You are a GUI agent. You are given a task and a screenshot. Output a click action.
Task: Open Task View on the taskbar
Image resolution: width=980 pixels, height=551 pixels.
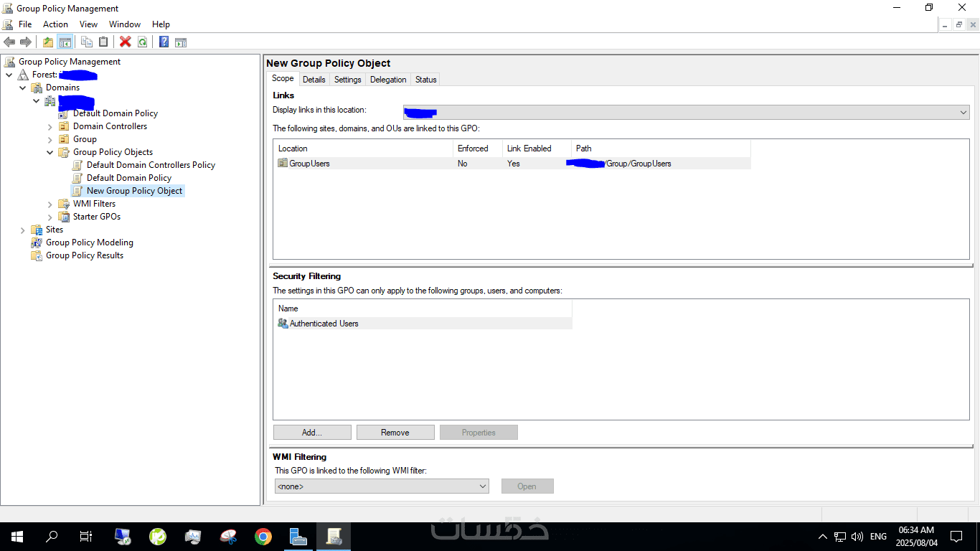click(x=86, y=537)
